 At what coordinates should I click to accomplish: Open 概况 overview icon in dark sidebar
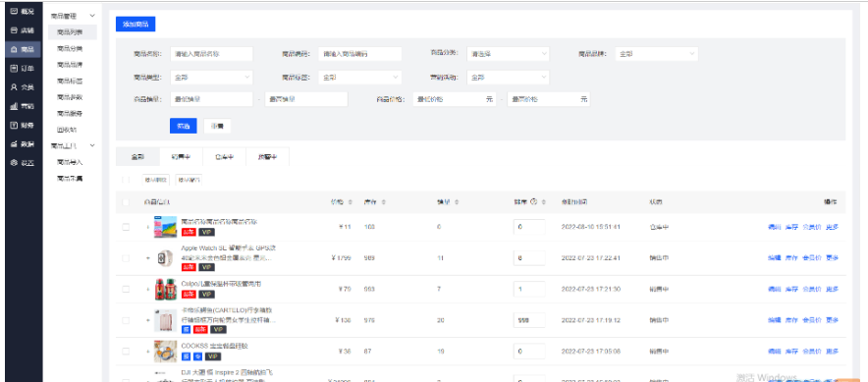[14, 12]
